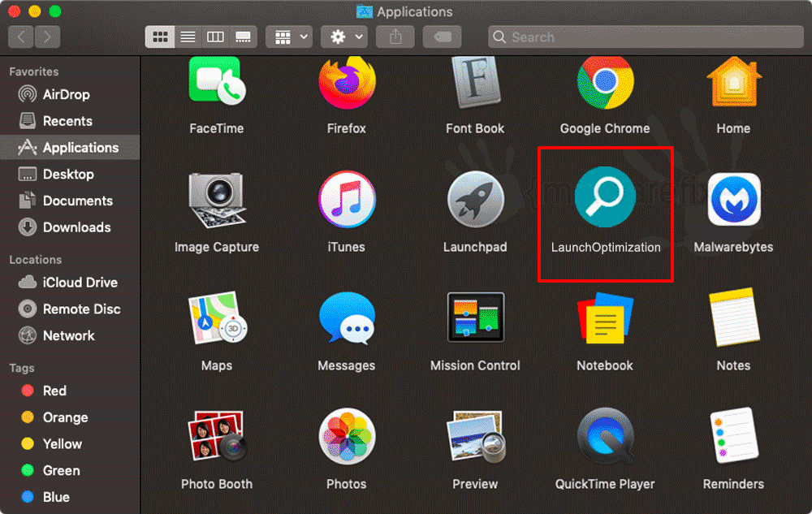Select the Green tag
Viewport: 812px width, 514px height.
[x=70, y=470]
